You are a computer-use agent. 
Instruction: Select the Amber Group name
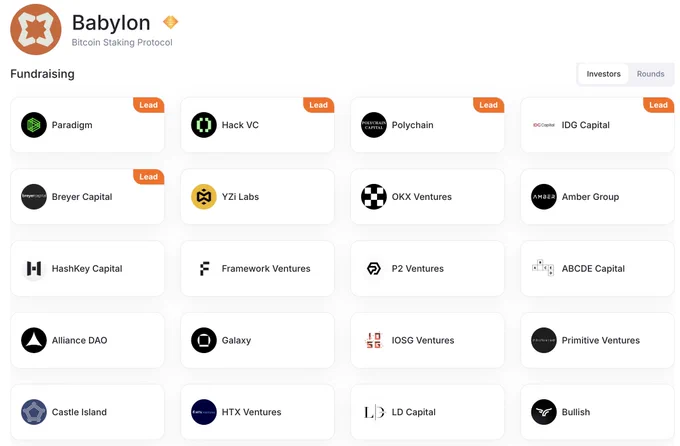(590, 197)
